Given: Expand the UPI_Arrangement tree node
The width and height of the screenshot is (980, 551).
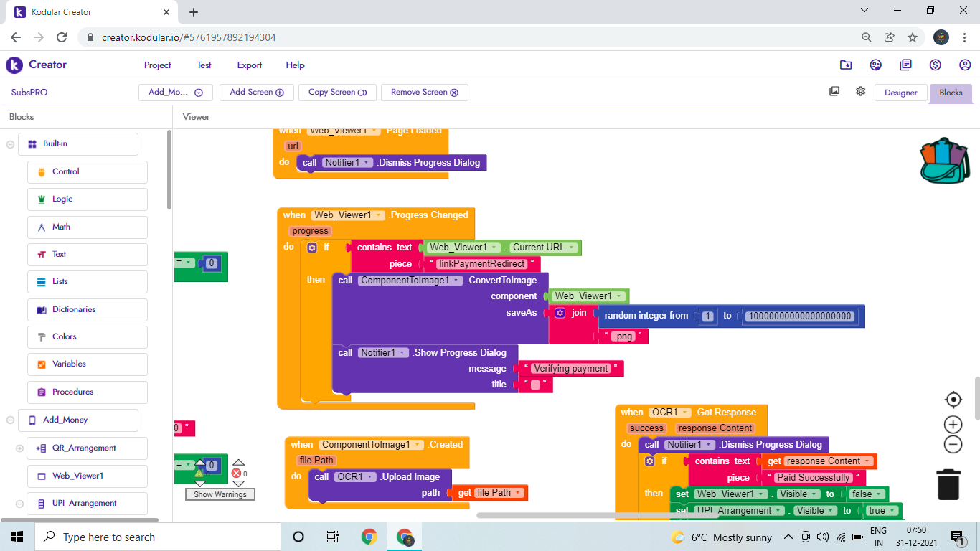Looking at the screenshot, I should (x=19, y=504).
